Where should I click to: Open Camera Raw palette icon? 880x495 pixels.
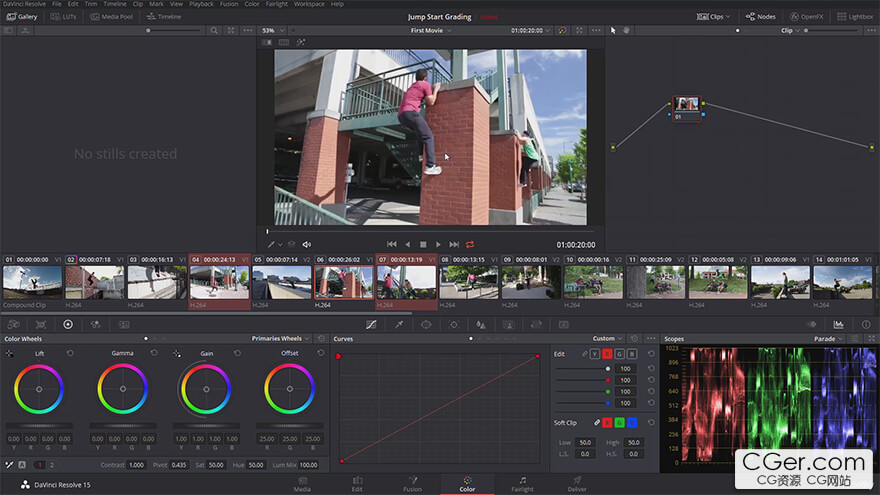pos(13,324)
